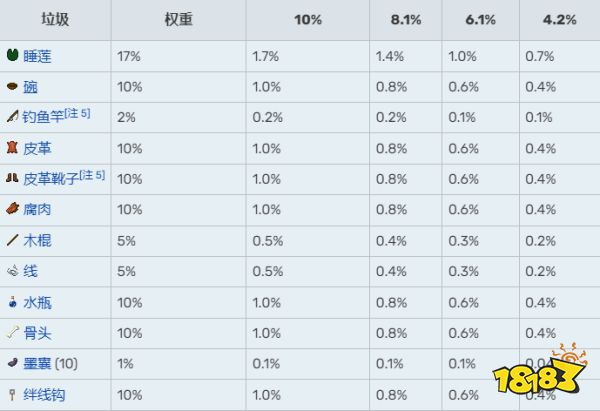The height and width of the screenshot is (411, 600).
Task: Click the leather item icon
Action: pyautogui.click(x=13, y=148)
